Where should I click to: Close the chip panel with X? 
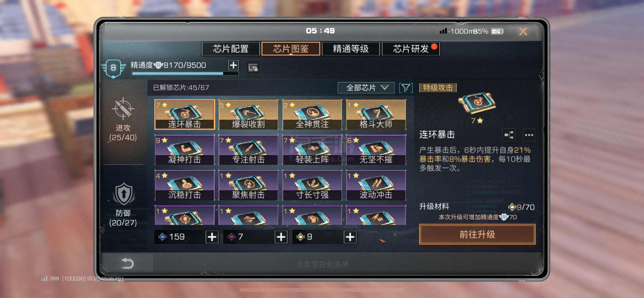pos(523,31)
